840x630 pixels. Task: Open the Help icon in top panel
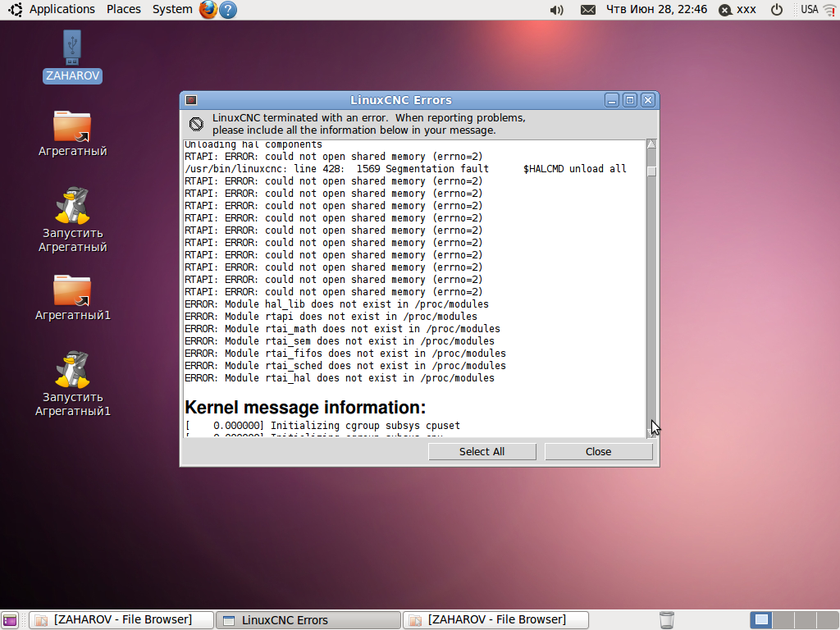(x=228, y=10)
